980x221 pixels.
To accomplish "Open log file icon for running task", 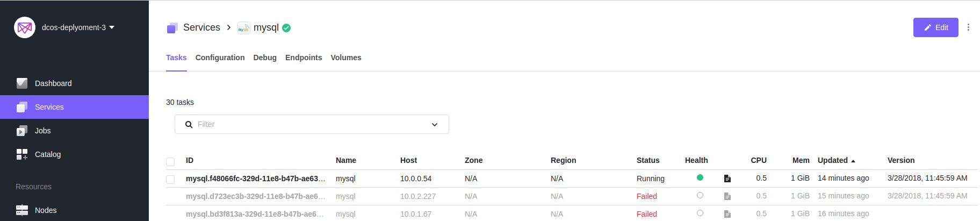I will pyautogui.click(x=727, y=179).
